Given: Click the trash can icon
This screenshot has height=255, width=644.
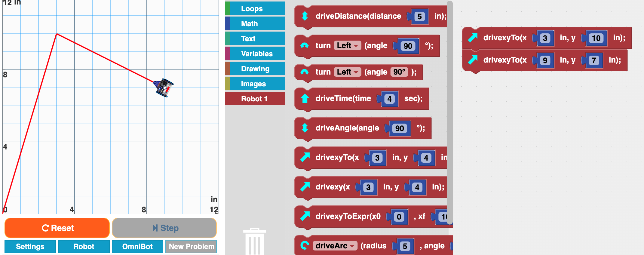Looking at the screenshot, I should pyautogui.click(x=255, y=241).
